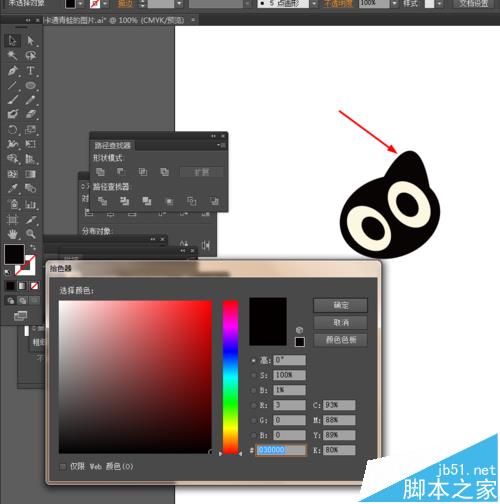Screen dimensions: 500x504
Task: Select the Scale tool
Action: 30,129
